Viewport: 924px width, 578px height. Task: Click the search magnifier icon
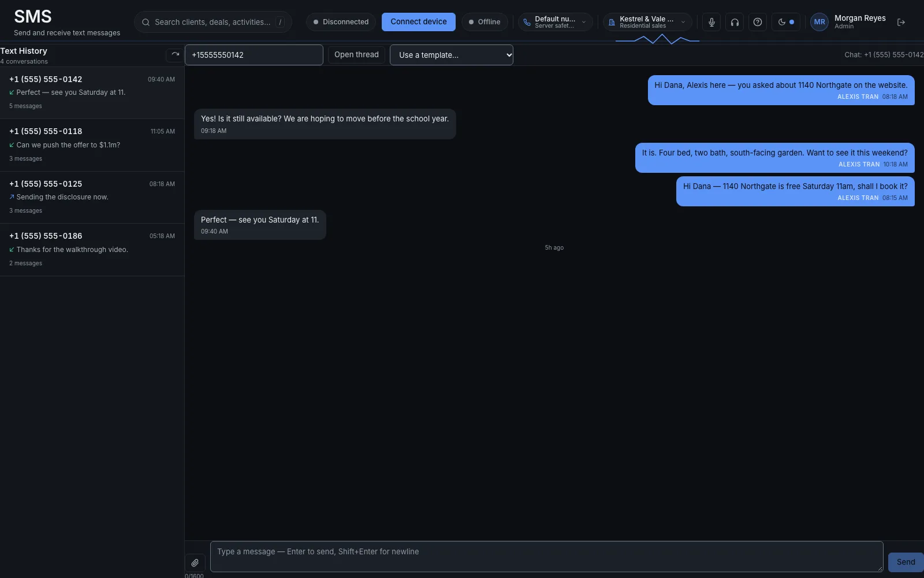pyautogui.click(x=146, y=22)
